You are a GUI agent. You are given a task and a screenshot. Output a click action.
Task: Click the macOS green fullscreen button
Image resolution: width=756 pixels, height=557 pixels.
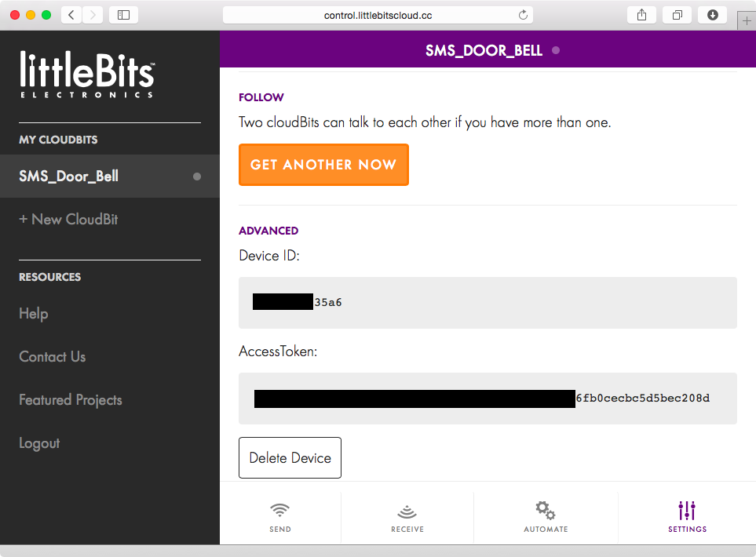(46, 15)
